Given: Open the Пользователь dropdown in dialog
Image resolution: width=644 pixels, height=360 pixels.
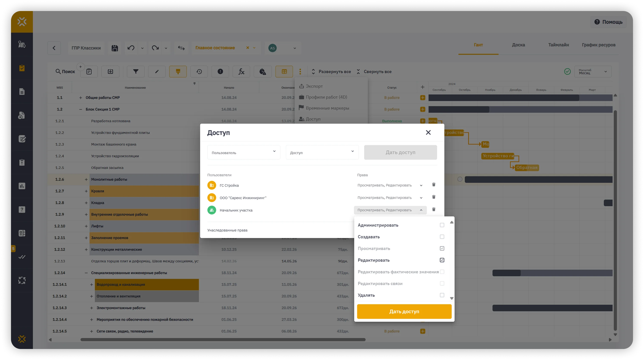Looking at the screenshot, I should [x=244, y=152].
